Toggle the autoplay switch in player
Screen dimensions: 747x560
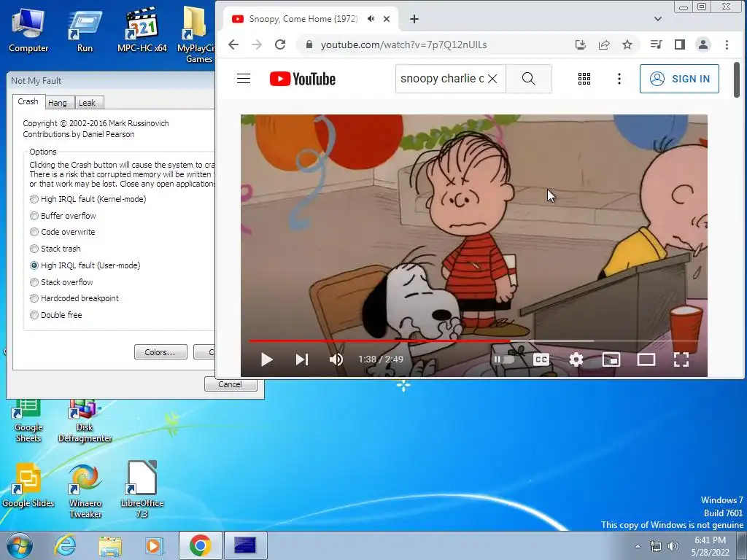pyautogui.click(x=503, y=359)
